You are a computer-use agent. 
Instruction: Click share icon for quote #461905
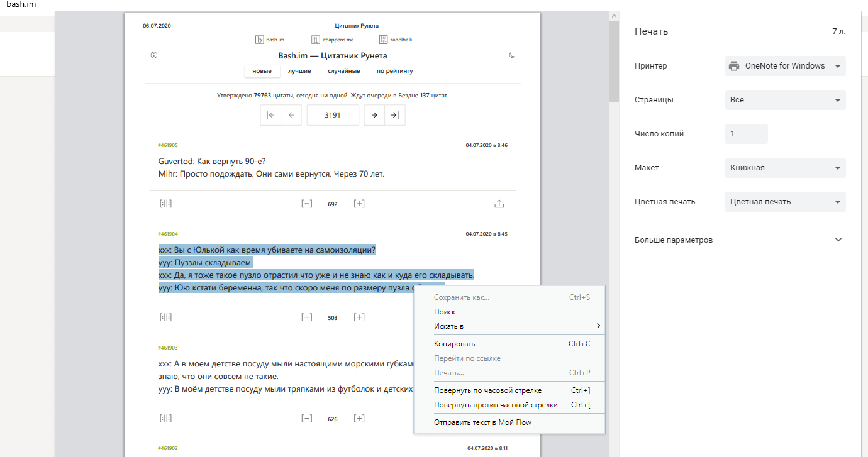499,204
